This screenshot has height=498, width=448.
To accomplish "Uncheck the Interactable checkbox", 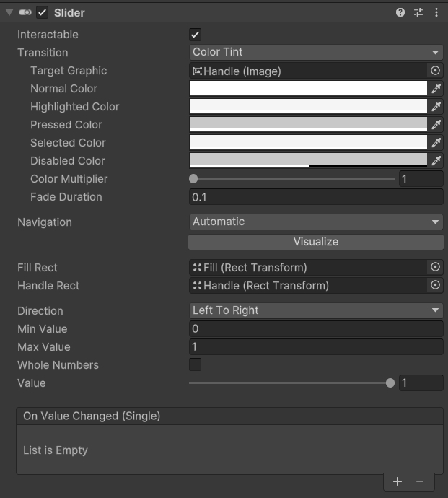I will click(x=195, y=35).
